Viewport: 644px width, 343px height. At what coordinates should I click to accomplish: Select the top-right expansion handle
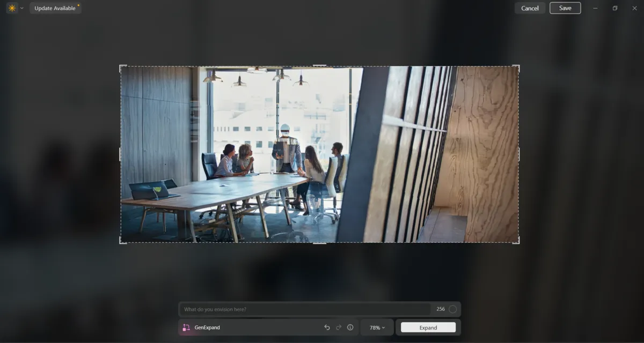[518, 65]
